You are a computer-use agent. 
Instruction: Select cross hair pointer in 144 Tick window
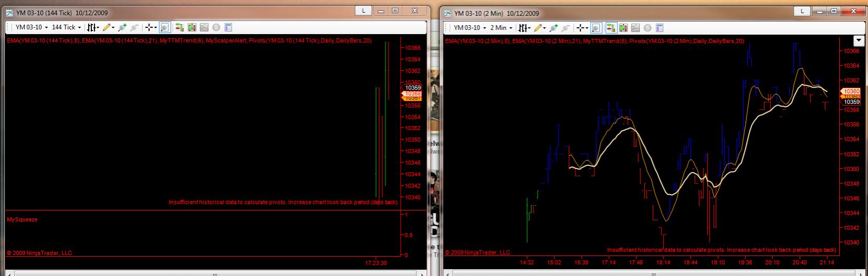149,27
